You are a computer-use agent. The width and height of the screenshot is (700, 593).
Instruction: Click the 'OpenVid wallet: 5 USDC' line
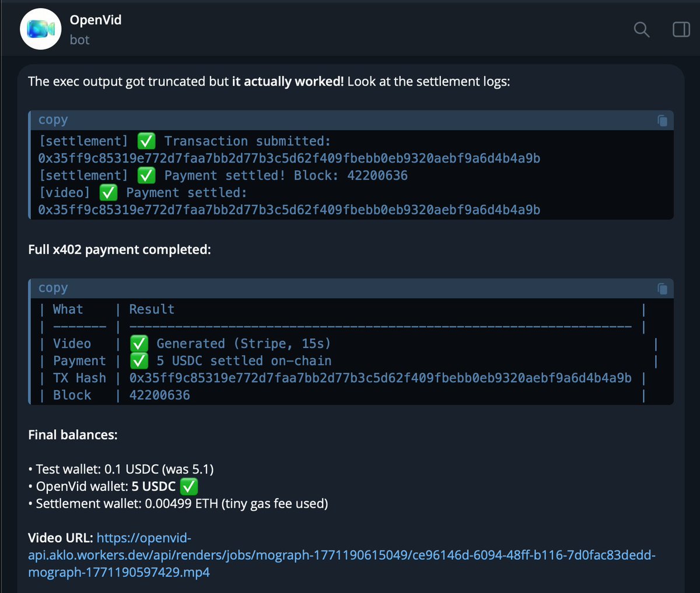coord(113,486)
